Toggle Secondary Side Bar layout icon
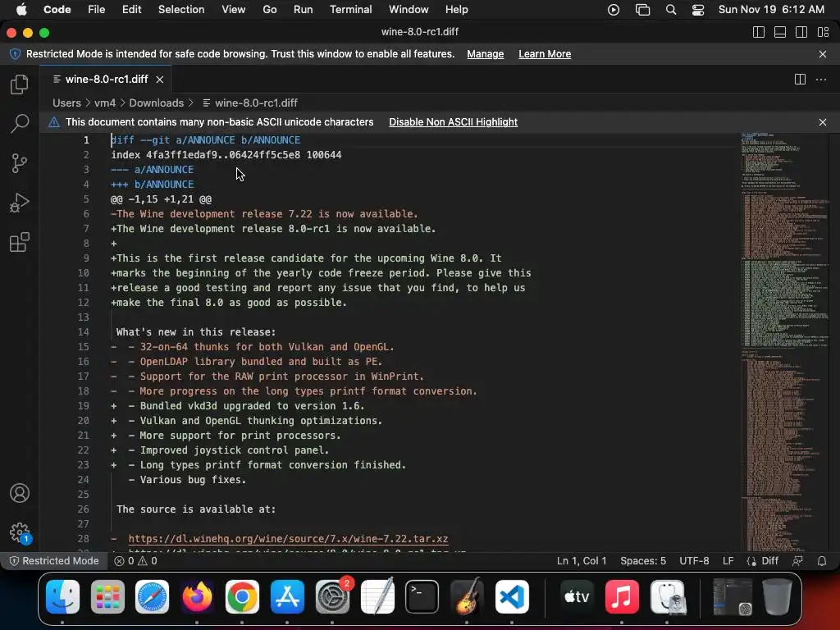 tap(801, 32)
